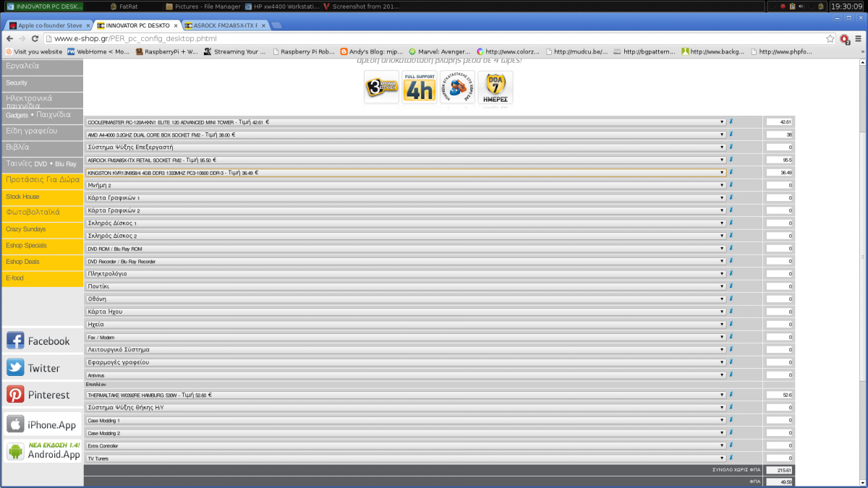Click the 3-year warranty badge
868x488 pixels.
tap(381, 87)
